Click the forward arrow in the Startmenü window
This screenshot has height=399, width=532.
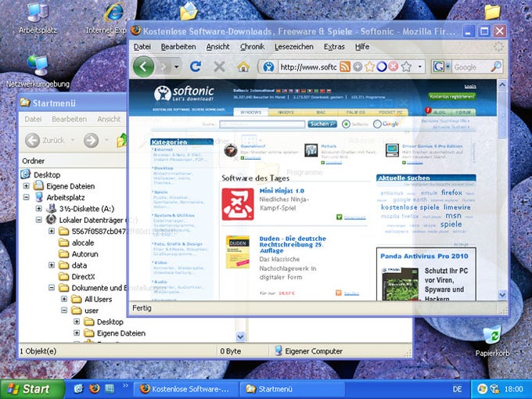point(91,140)
